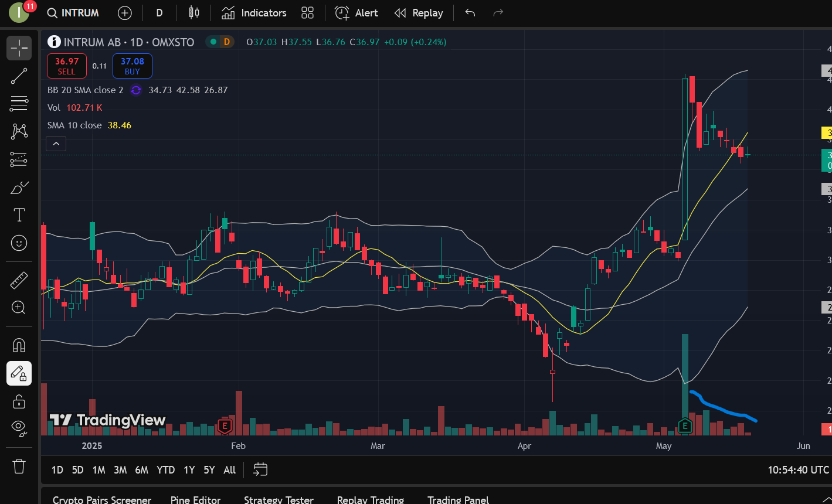Switch to the Replay Trading tab
Viewport: 832px width, 504px height.
tap(371, 500)
